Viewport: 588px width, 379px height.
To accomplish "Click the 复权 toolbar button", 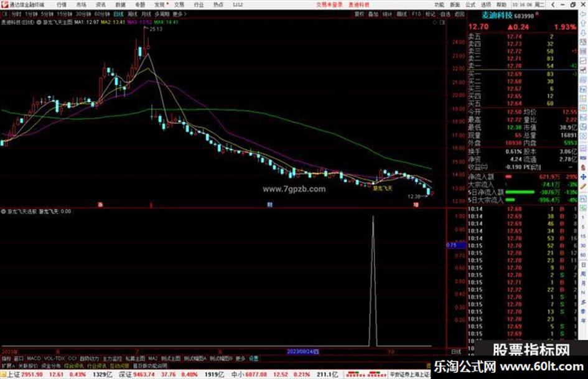I will (x=359, y=14).
